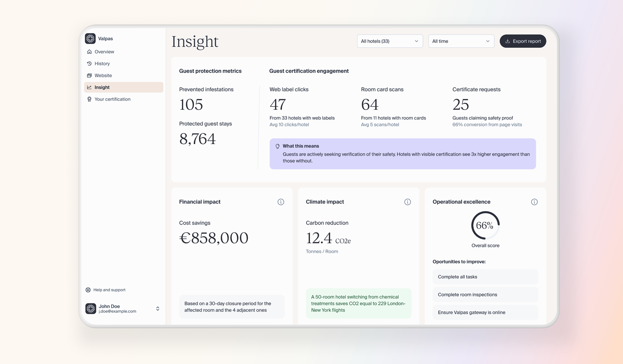Image resolution: width=623 pixels, height=364 pixels.
Task: Expand the John Doe account switcher chevron
Action: [x=157, y=309]
